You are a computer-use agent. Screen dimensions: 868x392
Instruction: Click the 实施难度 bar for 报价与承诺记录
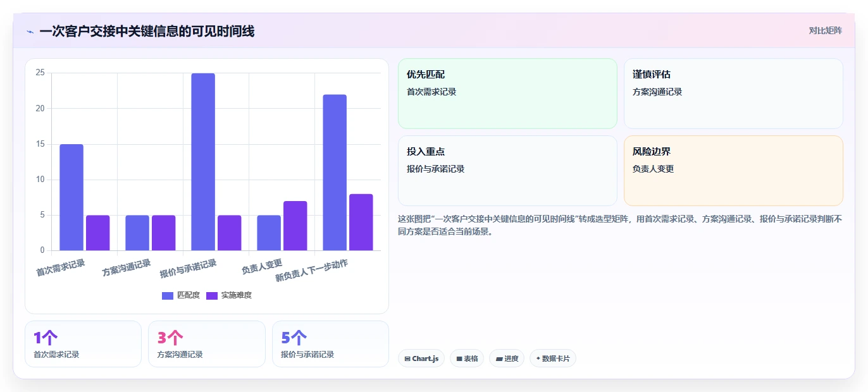point(230,233)
